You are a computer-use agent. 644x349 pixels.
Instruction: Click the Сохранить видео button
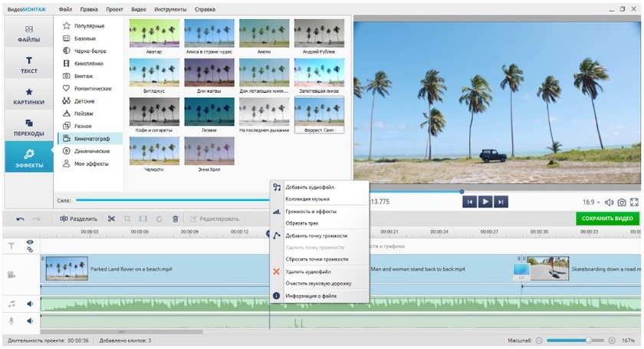coord(606,219)
